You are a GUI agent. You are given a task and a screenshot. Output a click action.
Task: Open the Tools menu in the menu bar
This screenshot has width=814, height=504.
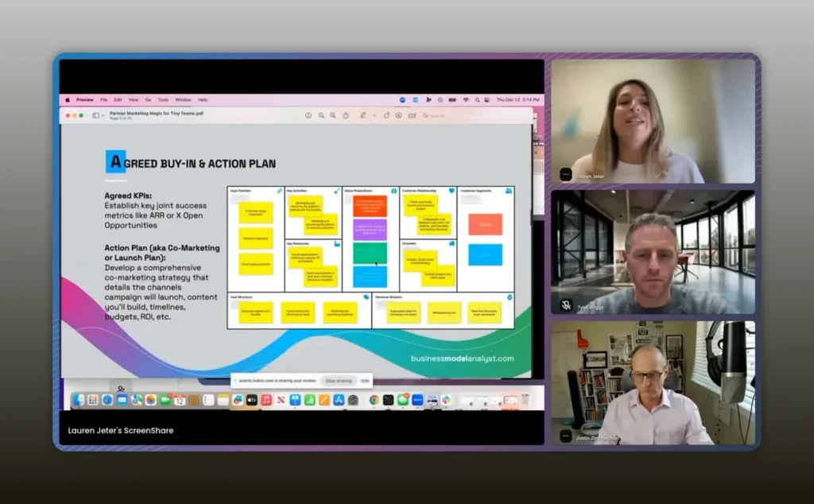(162, 100)
